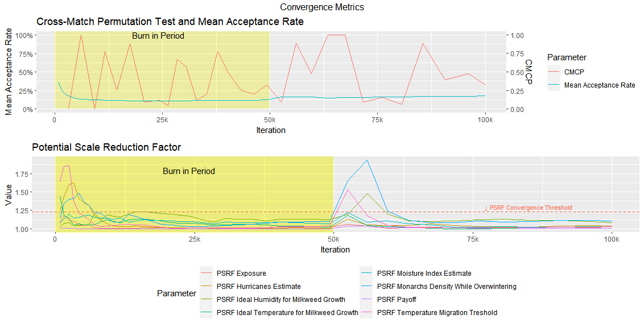This screenshot has height=327, width=644.
Task: Click the '0.50' tick on the CMCP axis
Action: point(517,72)
